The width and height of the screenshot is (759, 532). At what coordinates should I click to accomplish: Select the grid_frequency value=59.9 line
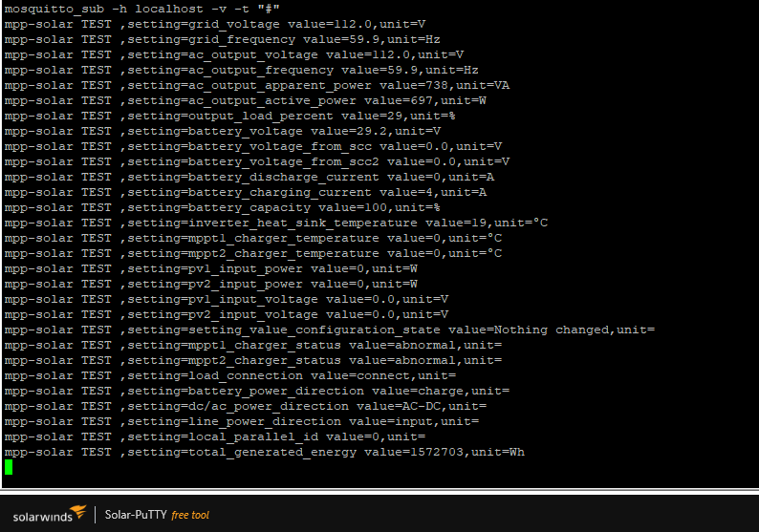(222, 40)
